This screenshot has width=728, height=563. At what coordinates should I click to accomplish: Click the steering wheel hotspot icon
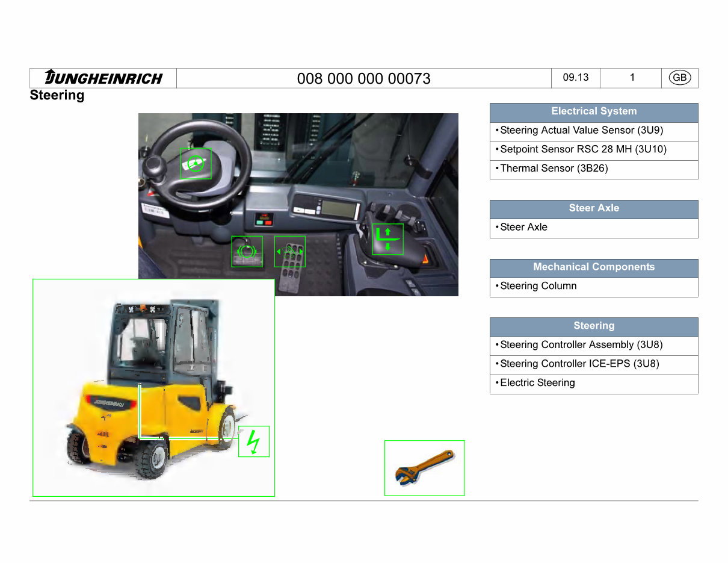tap(196, 164)
